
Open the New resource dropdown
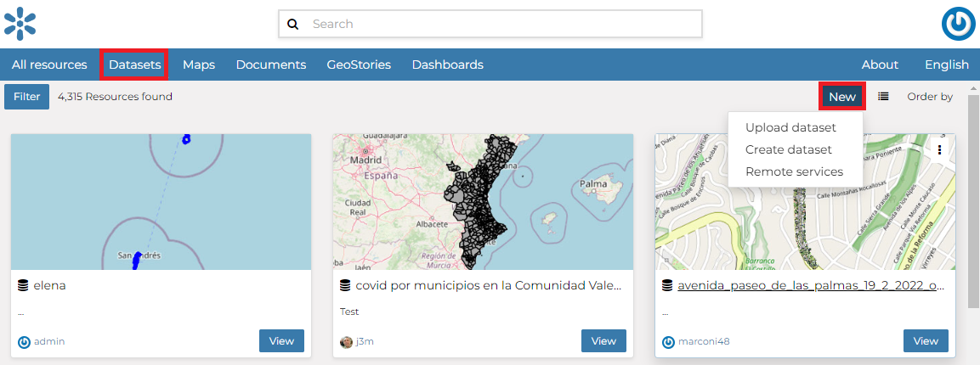841,97
